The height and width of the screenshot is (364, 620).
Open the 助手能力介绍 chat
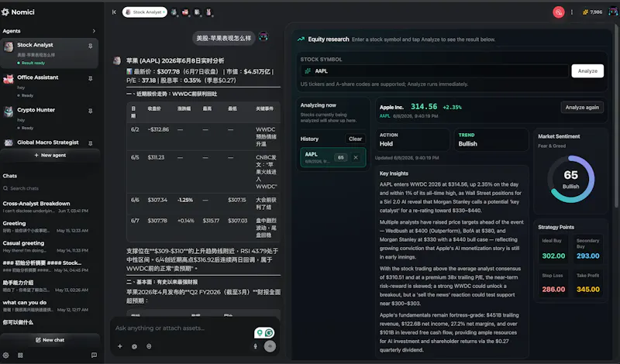click(46, 286)
